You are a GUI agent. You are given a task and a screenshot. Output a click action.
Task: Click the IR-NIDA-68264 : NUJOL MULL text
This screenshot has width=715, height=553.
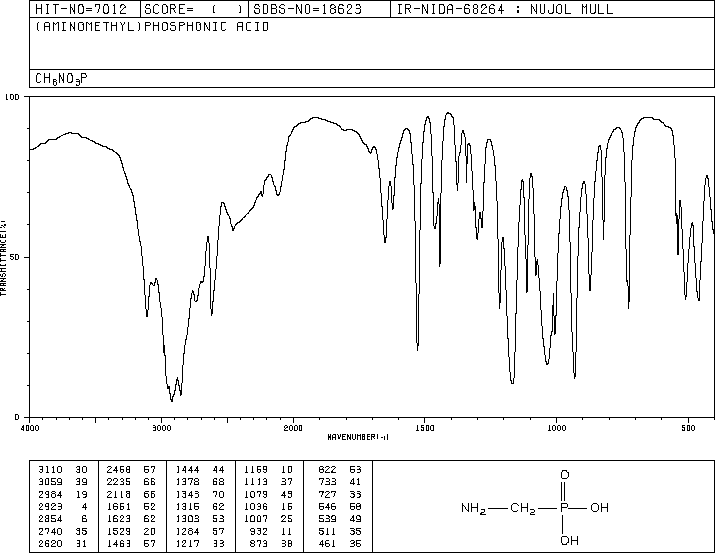tap(505, 9)
